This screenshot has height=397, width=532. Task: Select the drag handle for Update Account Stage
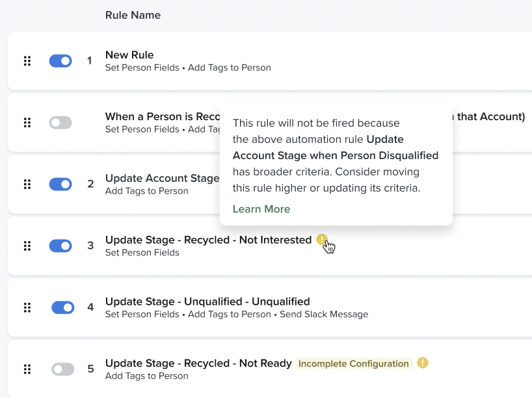(27, 184)
